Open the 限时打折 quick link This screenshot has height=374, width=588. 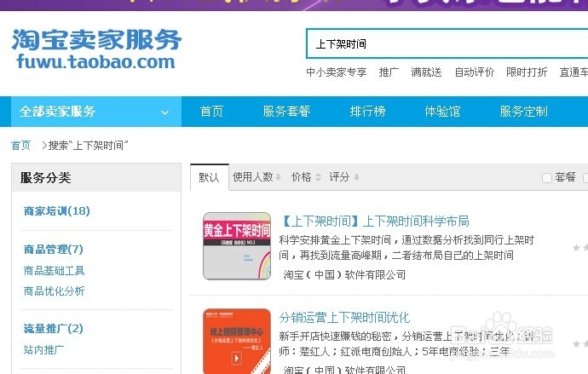[527, 72]
